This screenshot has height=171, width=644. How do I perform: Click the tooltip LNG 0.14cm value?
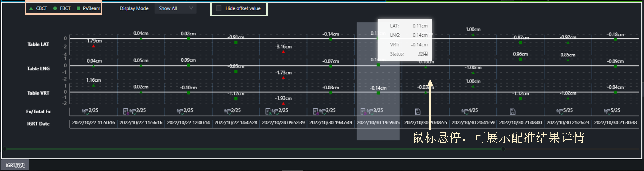[420, 35]
